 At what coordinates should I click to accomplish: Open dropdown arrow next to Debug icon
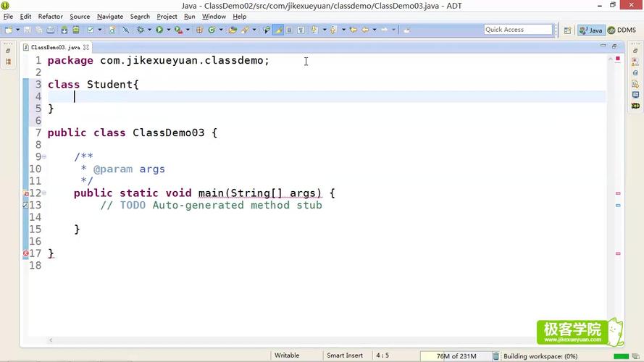click(x=149, y=30)
